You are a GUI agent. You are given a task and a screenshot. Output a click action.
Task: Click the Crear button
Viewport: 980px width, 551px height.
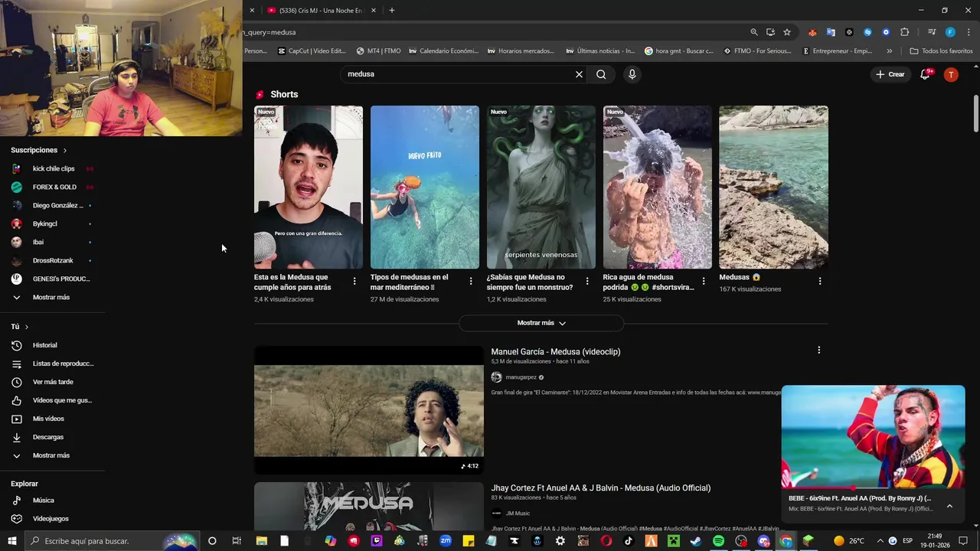click(x=890, y=74)
